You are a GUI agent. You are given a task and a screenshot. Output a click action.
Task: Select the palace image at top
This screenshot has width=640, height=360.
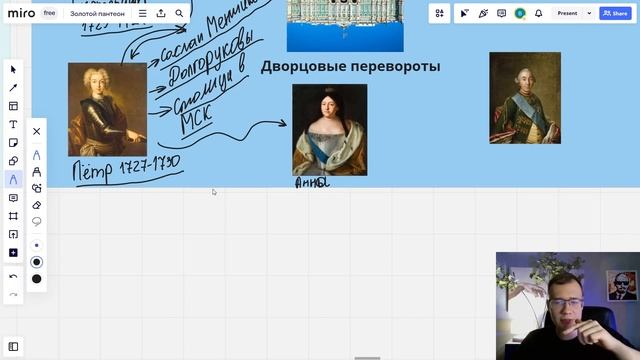point(345,26)
